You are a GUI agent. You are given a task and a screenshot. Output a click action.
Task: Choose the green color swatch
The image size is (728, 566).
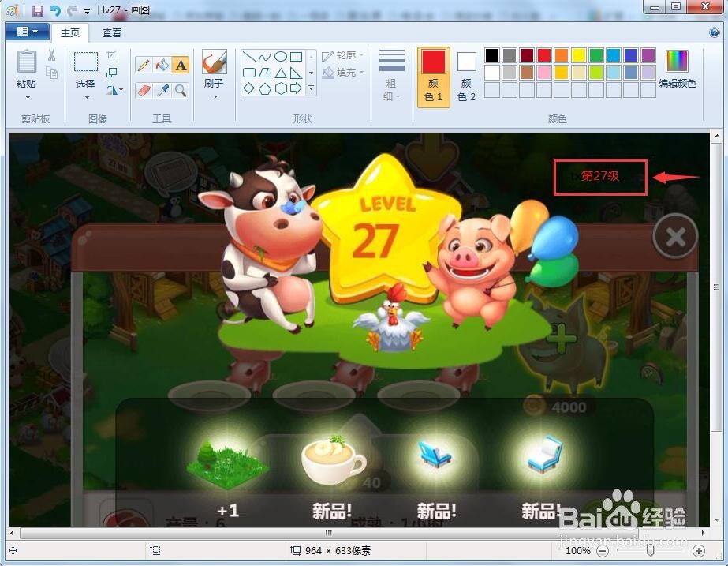point(595,55)
